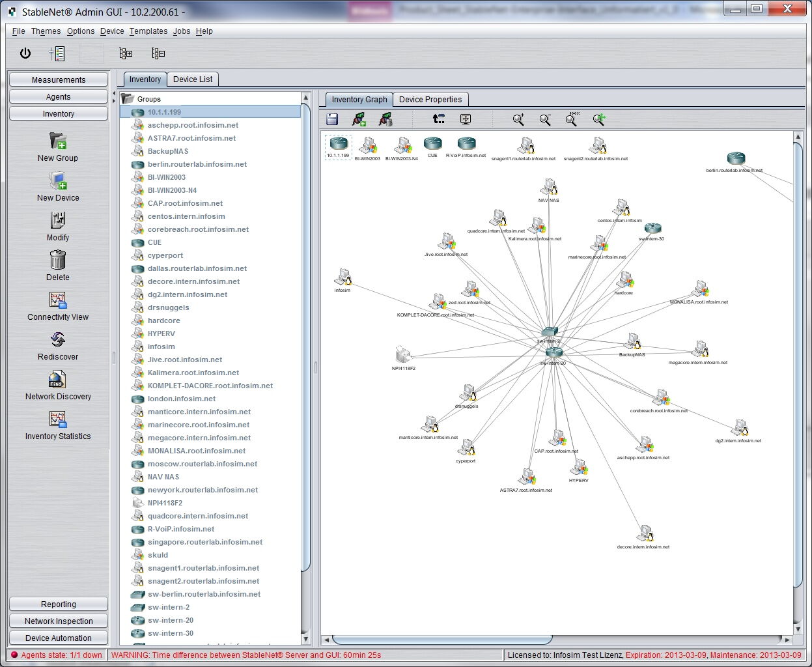Click the Rediscover icon in the sidebar

click(57, 340)
